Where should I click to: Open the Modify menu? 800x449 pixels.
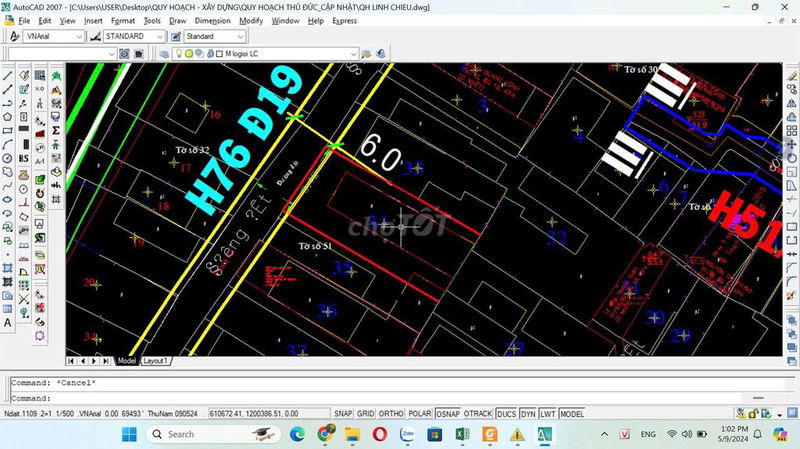[251, 20]
